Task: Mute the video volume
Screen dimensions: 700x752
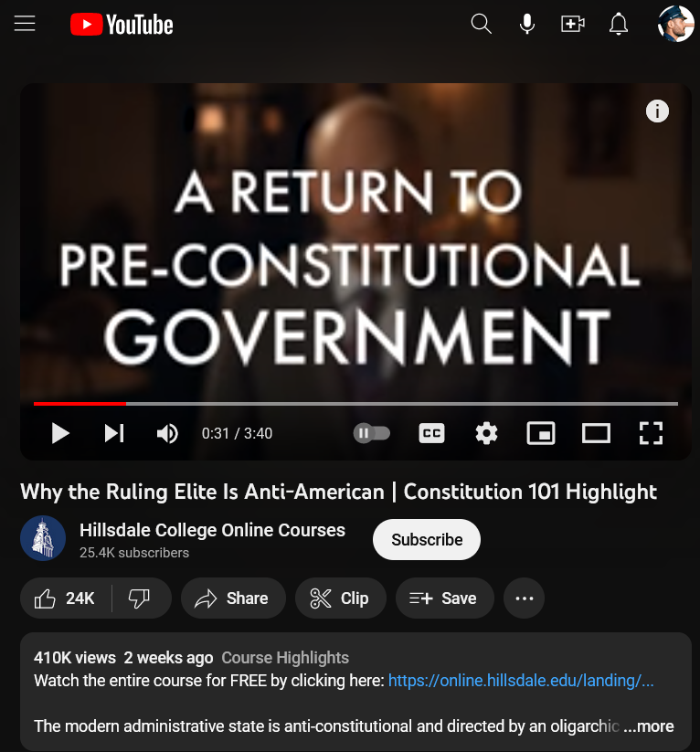Action: coord(167,433)
